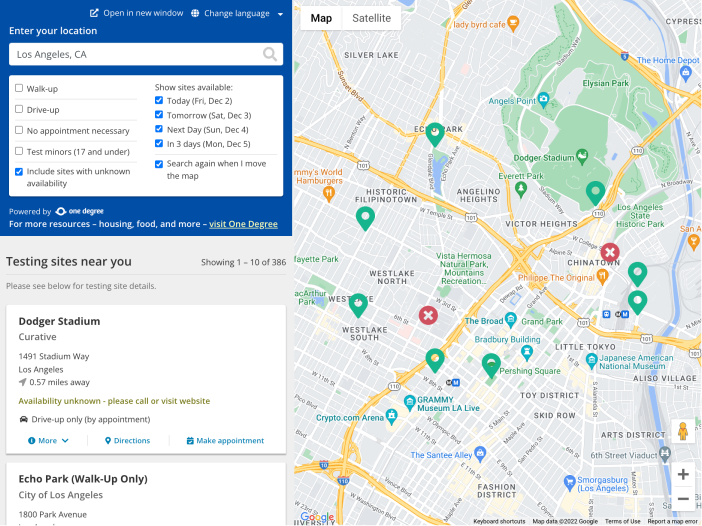Click the lady byrd cafe restaurant marker
Viewport: 702px width, 526px height.
[513, 23]
